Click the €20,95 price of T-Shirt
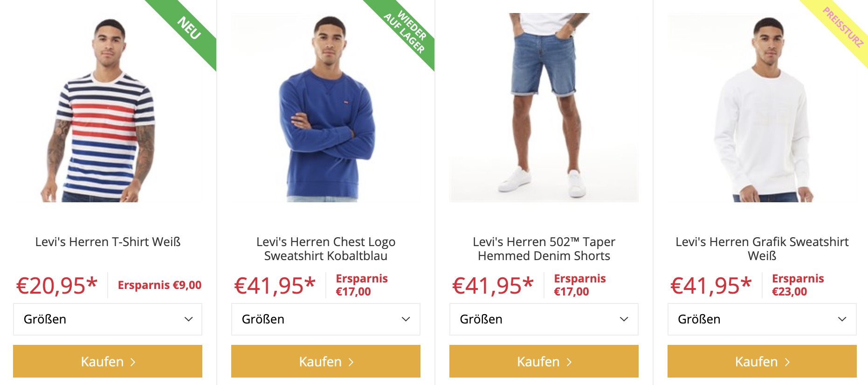This screenshot has width=868, height=385. point(57,285)
